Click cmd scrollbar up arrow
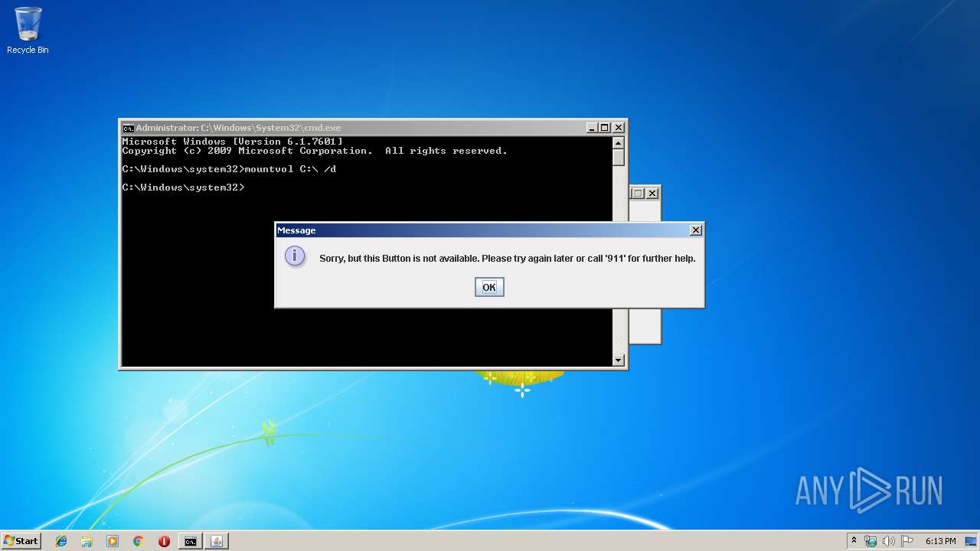This screenshot has height=551, width=980. 619,143
